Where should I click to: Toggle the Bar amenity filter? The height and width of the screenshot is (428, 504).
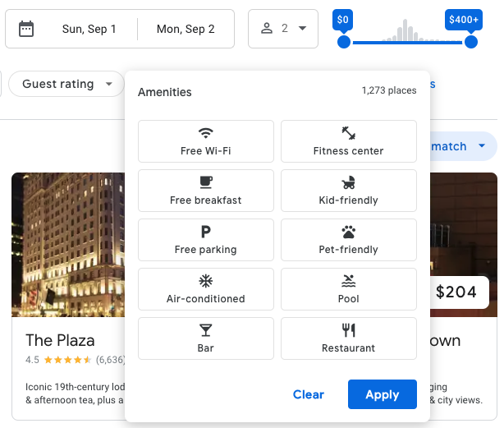(206, 338)
